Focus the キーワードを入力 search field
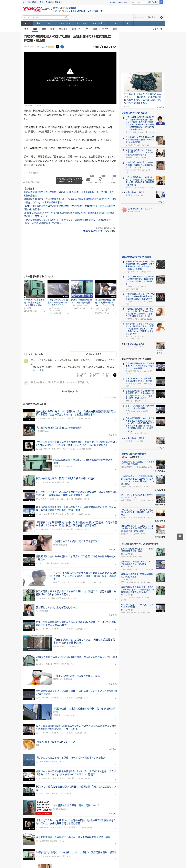Screen dimensions: 186x868 point(44,17)
